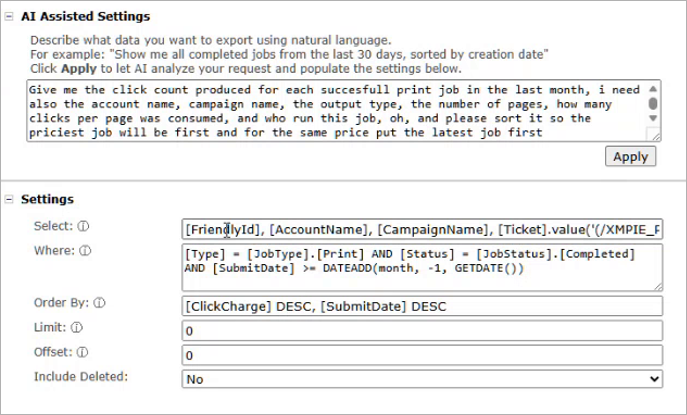Click into the Where condition text box
The width and height of the screenshot is (687, 415).
point(421,267)
